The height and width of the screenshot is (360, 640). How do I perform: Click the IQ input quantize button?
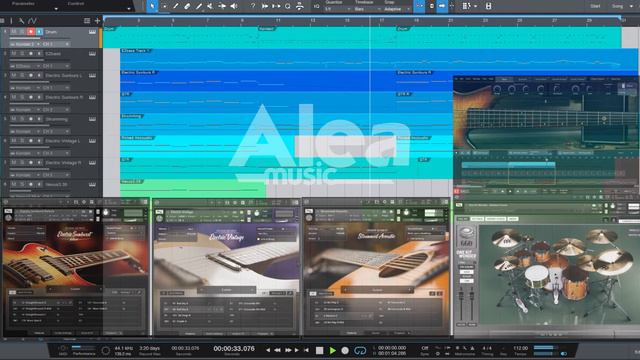click(316, 6)
